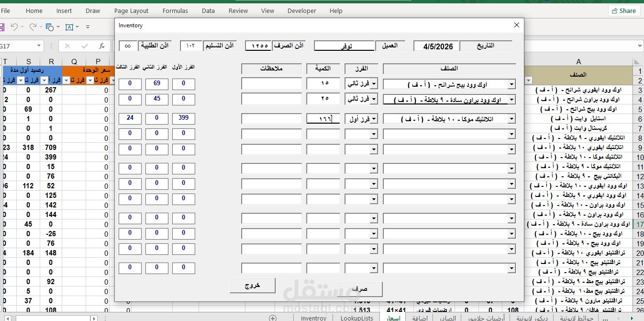Select the Text Box icon on quick access toolbar
Viewport: 644px width, 321px height.
click(x=70, y=27)
